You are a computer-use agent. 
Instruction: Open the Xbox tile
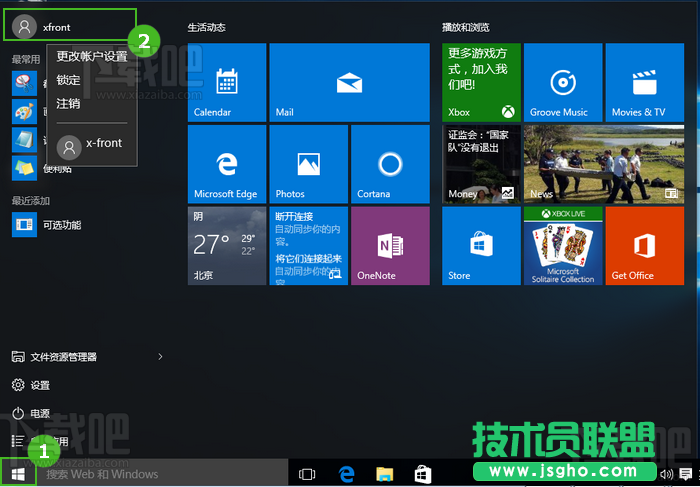pos(481,83)
